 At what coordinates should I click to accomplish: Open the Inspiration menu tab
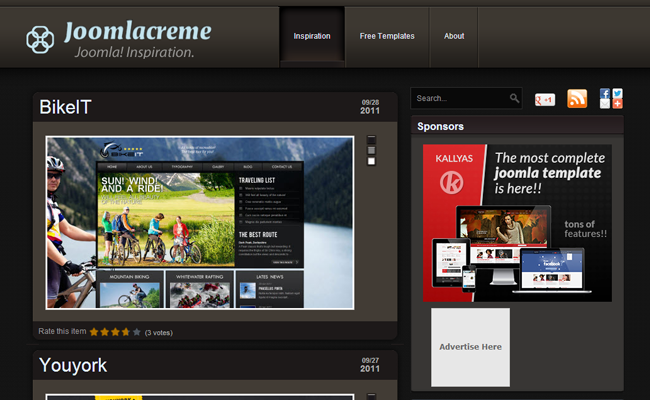(x=312, y=36)
